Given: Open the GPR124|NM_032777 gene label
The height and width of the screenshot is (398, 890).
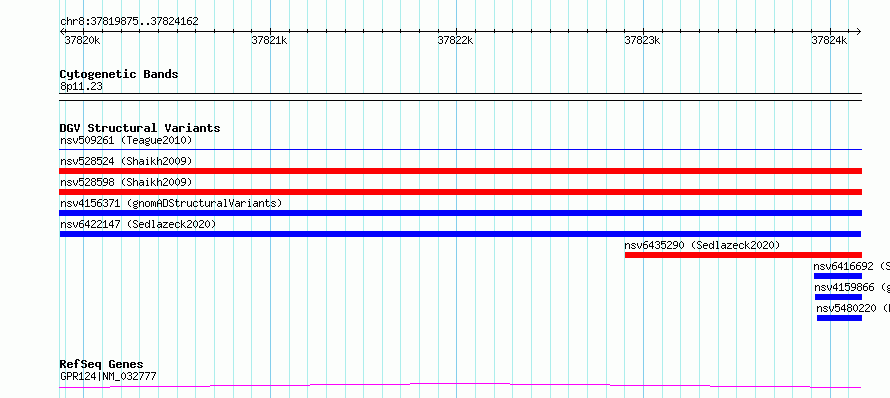Looking at the screenshot, I should pyautogui.click(x=108, y=376).
